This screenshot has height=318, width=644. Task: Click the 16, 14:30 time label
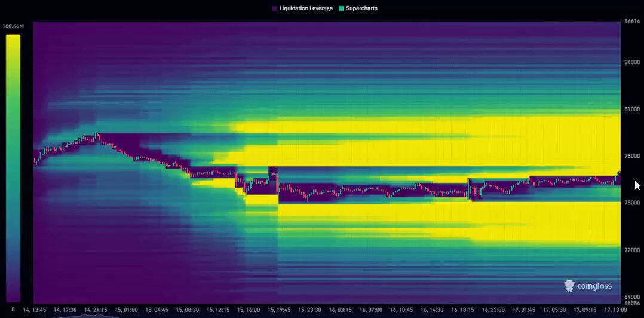click(x=432, y=310)
